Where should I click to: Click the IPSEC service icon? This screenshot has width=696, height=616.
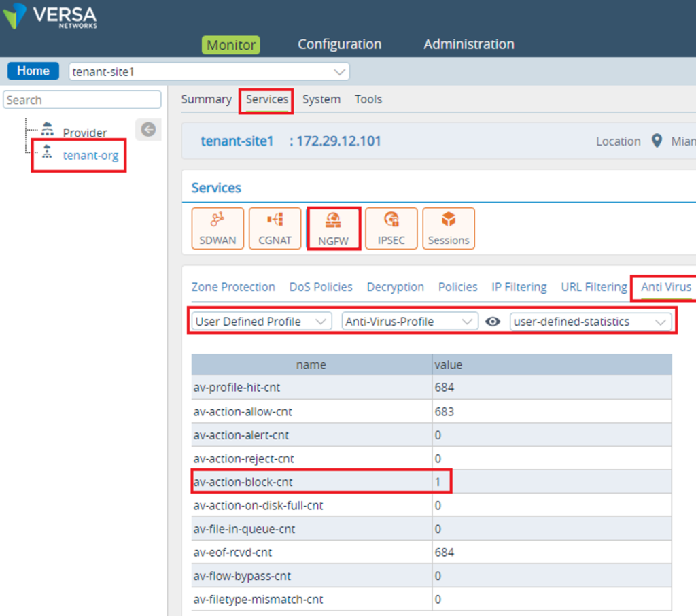[x=391, y=228]
